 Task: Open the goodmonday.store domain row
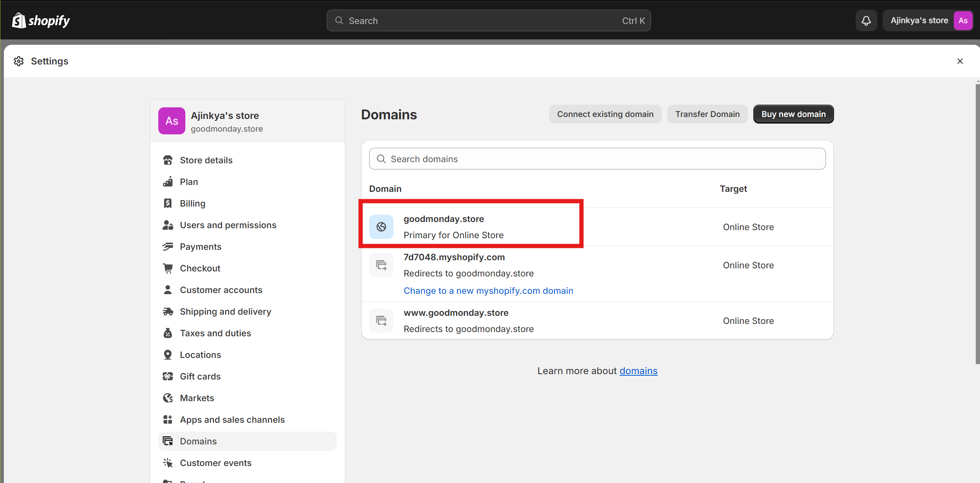597,227
